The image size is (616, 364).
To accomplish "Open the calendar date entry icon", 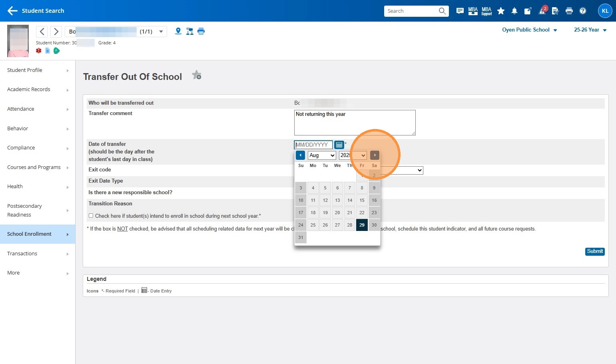I will tap(339, 145).
